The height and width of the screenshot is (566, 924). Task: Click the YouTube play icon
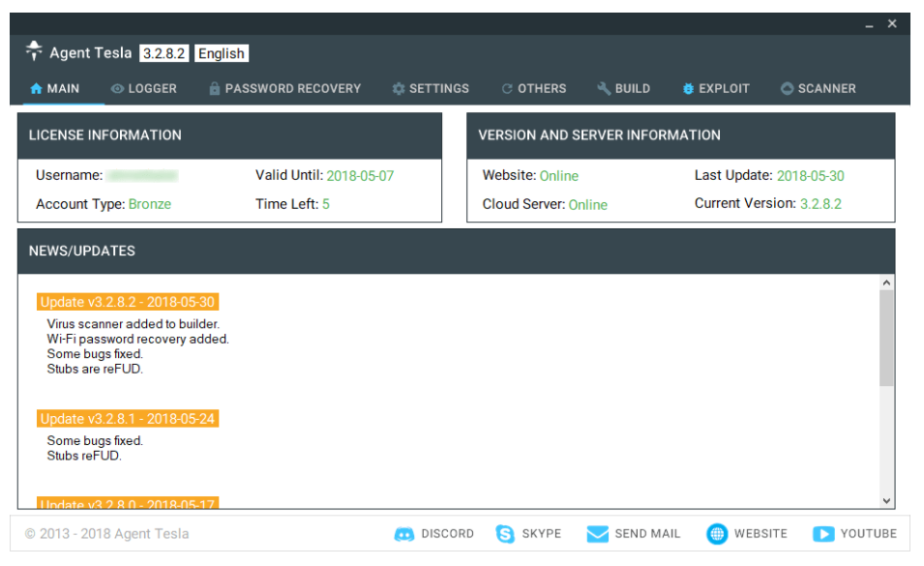823,534
